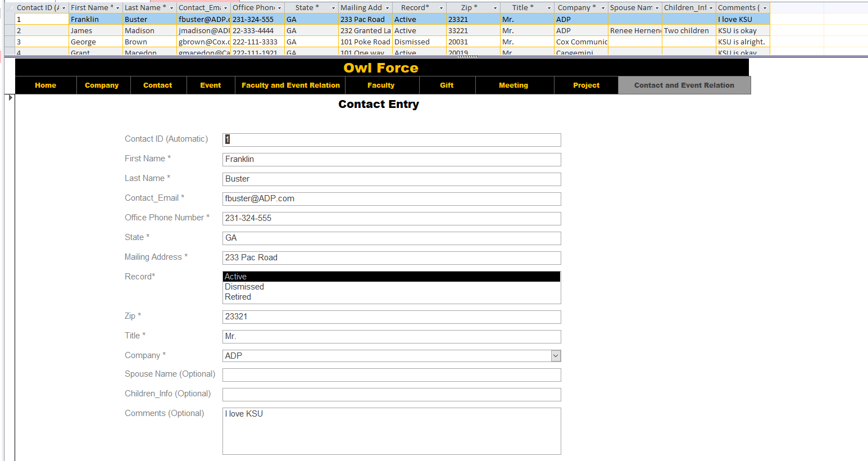Click the Mailing Address input field
This screenshot has width=868, height=461.
point(392,257)
